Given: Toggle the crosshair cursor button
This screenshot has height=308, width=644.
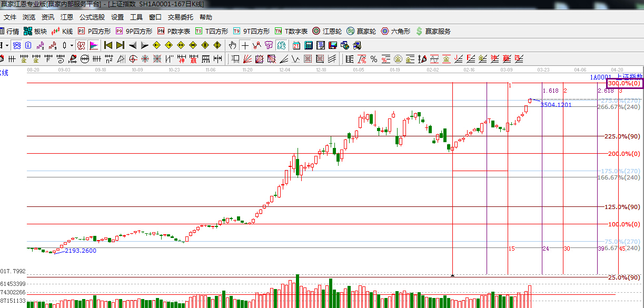Looking at the screenshot, I should coord(245,45).
